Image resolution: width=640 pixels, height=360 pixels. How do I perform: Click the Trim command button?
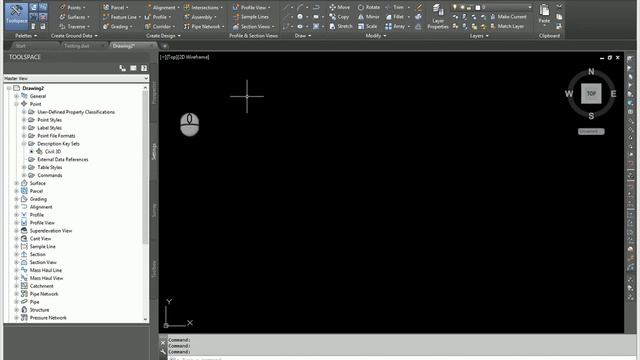[395, 7]
